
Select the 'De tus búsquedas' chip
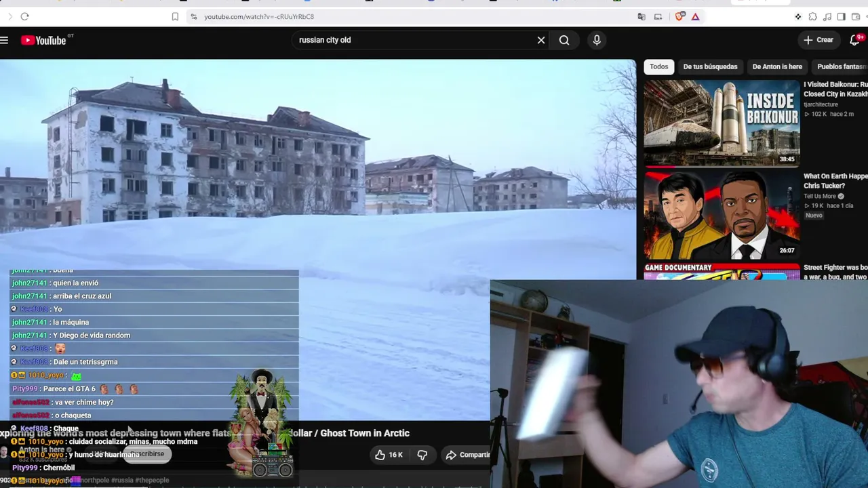(x=710, y=66)
